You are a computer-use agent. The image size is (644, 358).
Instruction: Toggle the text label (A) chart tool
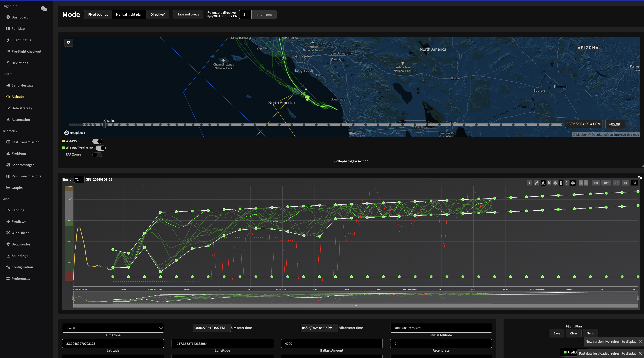click(x=543, y=183)
